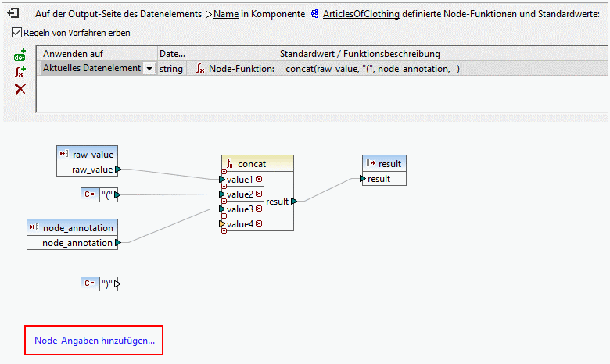Remove the value3 input of concat
The height and width of the screenshot is (364, 610).
coord(259,209)
